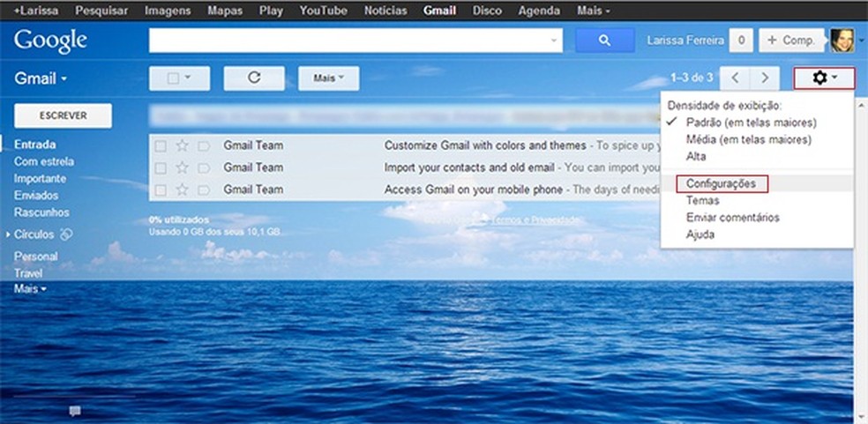The width and height of the screenshot is (868, 424).
Task: Open the 'Enviados' folder
Action: 36,196
